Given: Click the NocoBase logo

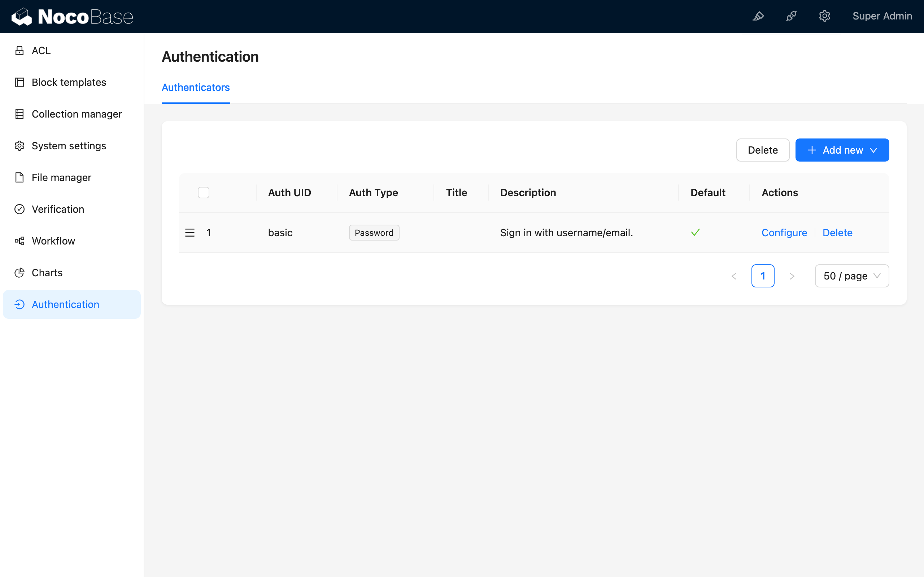Looking at the screenshot, I should tap(73, 17).
